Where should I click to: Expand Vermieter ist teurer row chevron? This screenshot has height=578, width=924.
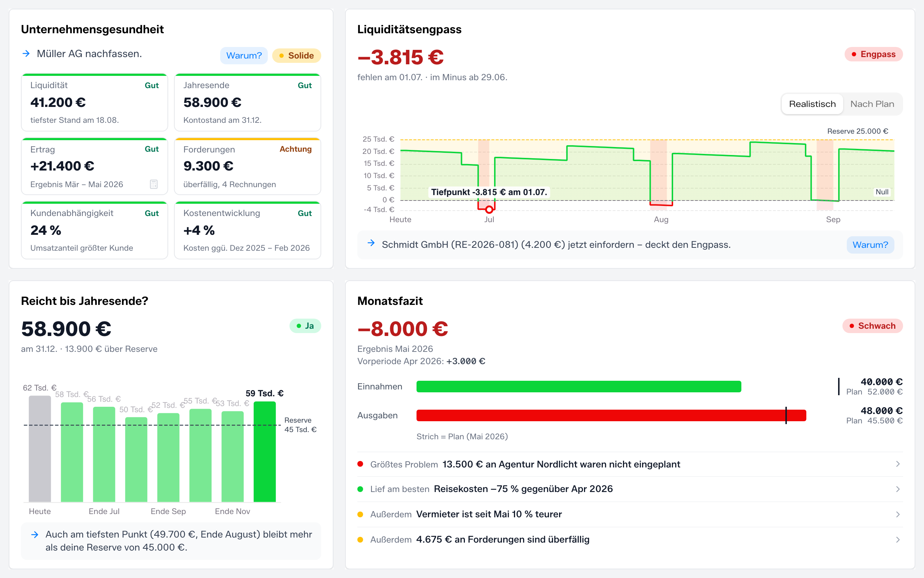click(898, 514)
